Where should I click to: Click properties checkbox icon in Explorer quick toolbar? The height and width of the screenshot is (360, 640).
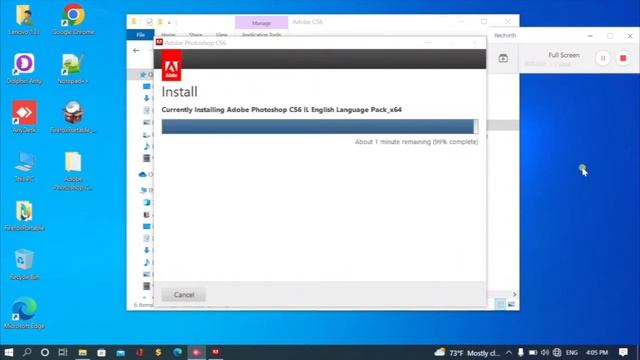tap(149, 22)
